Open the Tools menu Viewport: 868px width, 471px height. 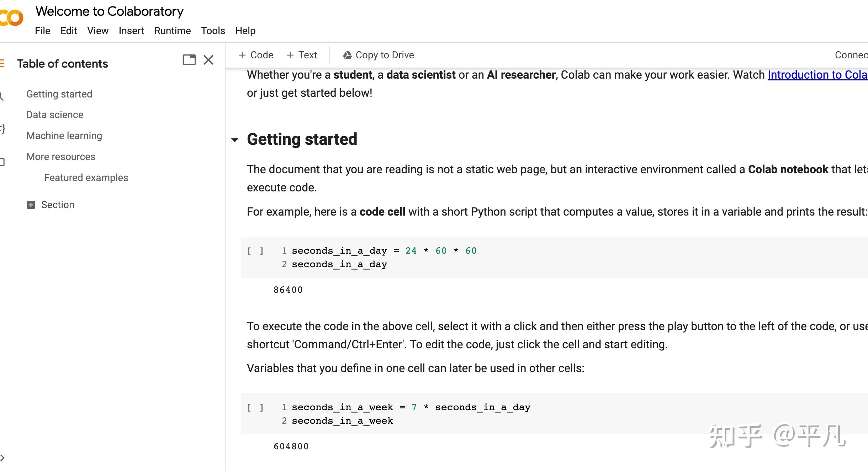pos(213,31)
